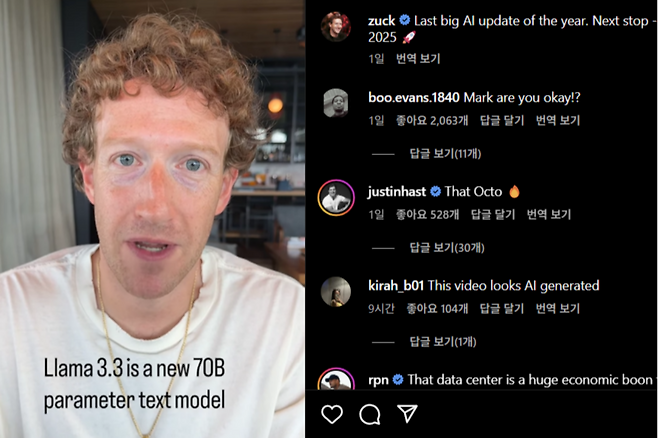See translation of zuck's caption

[418, 59]
